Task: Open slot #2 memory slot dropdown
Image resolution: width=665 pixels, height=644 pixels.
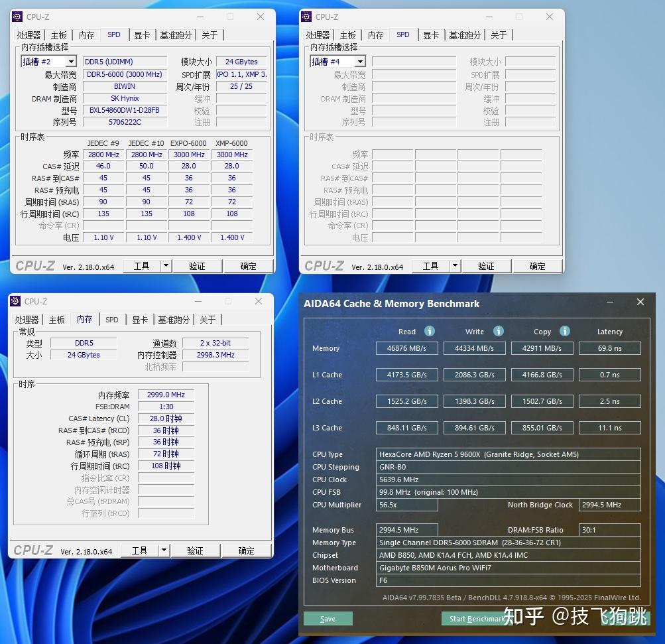Action: (x=71, y=62)
